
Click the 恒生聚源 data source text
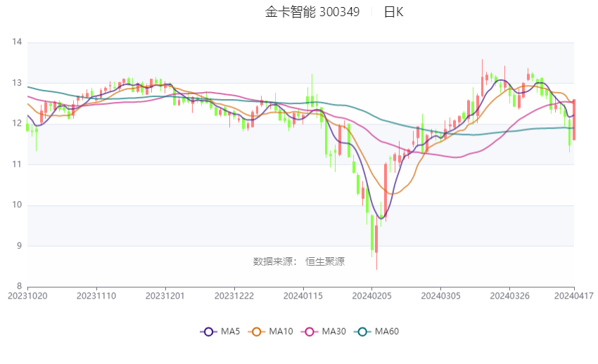[x=325, y=261]
